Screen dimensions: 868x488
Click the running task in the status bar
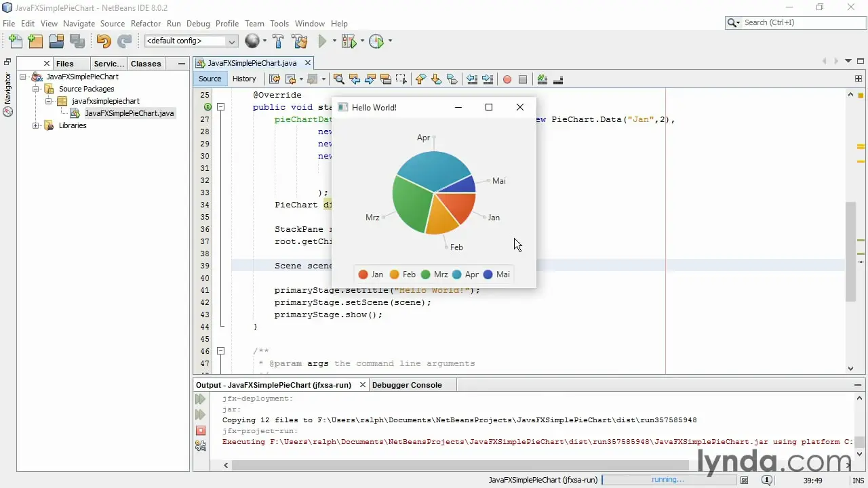542,480
